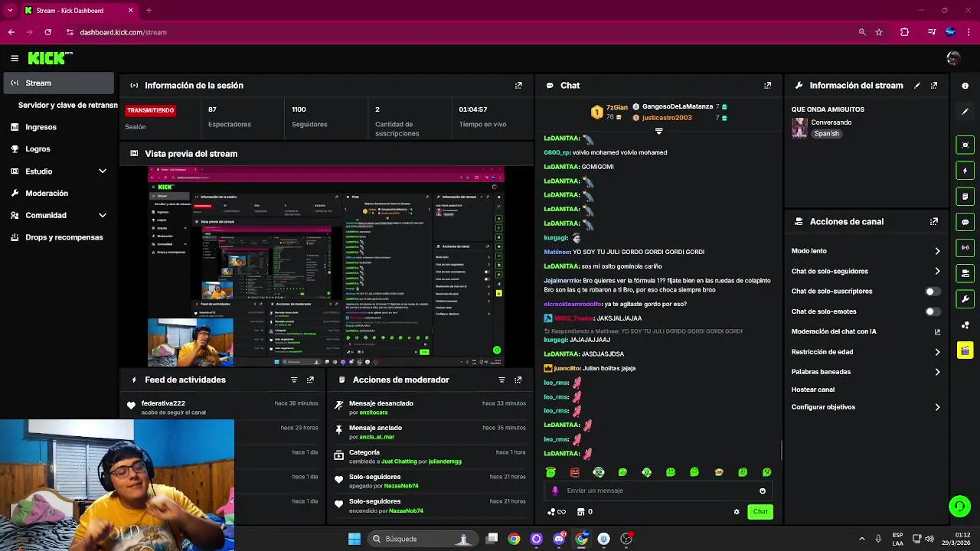Viewport: 980px width, 551px height.
Task: Open federativa222 in activity feed
Action: point(163,403)
